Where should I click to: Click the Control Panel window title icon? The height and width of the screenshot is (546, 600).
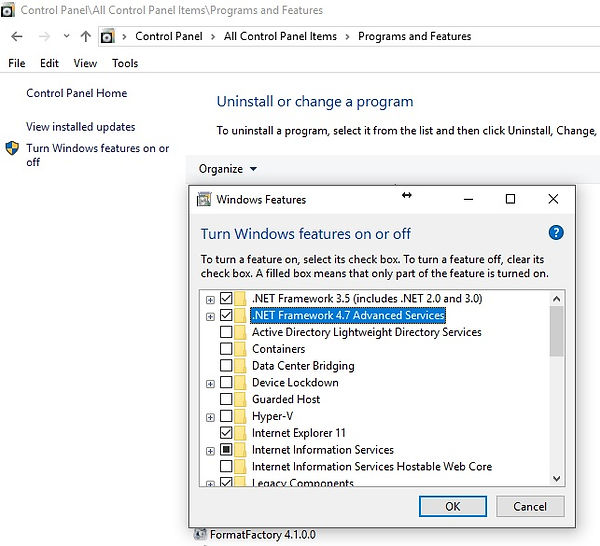pos(7,10)
